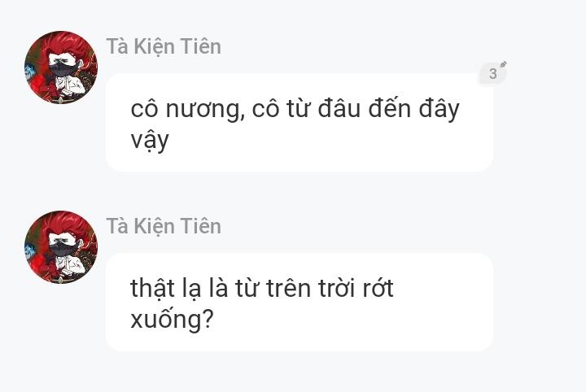Click the word 'xuống?' in second message

click(172, 320)
